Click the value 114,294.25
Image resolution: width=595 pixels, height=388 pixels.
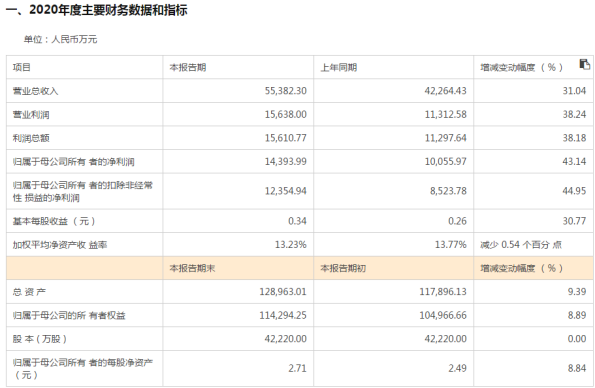coord(283,315)
